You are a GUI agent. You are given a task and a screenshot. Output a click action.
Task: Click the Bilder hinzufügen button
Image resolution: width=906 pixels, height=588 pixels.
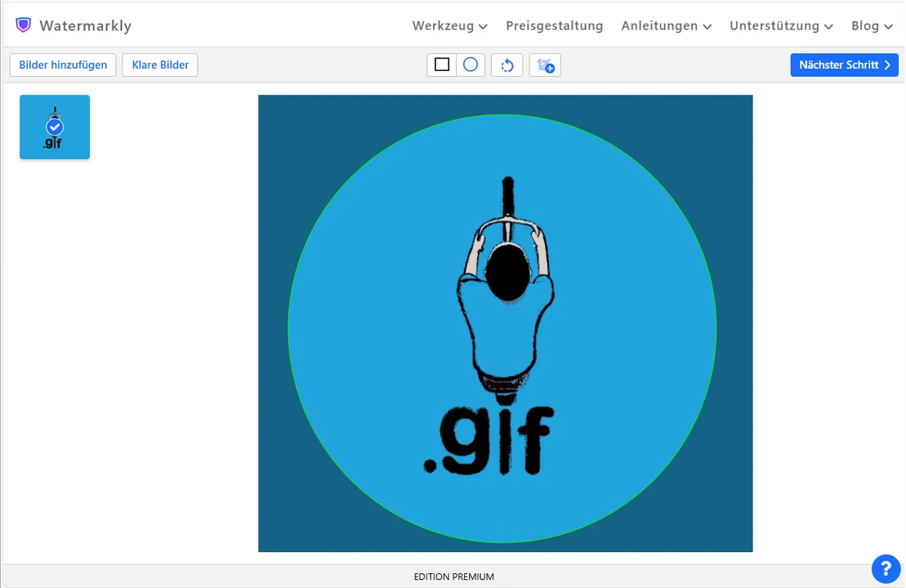tap(63, 65)
